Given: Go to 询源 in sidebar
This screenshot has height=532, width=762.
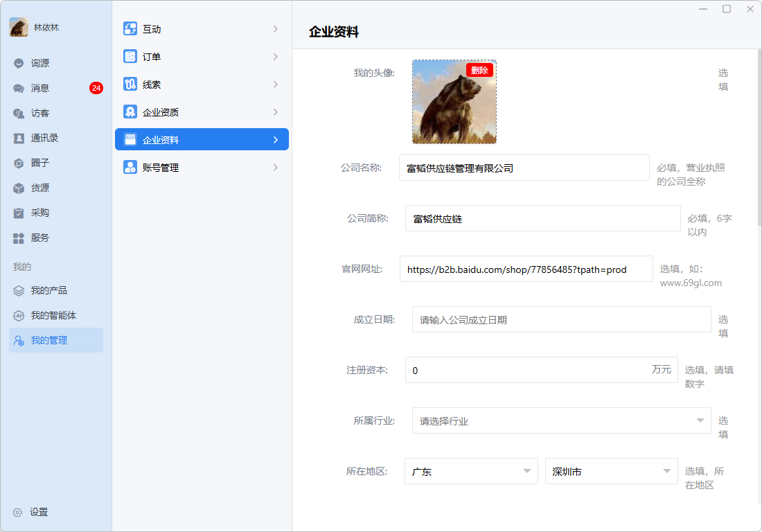Looking at the screenshot, I should click(56, 63).
